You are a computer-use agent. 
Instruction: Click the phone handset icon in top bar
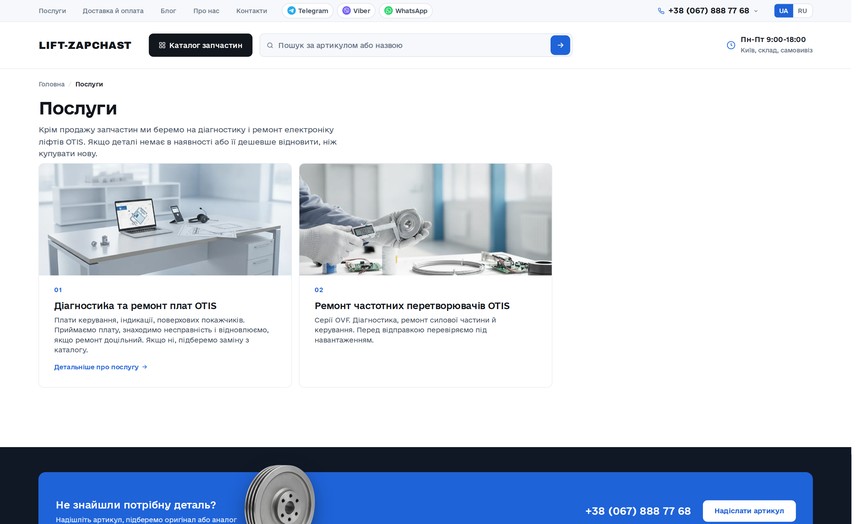click(661, 11)
